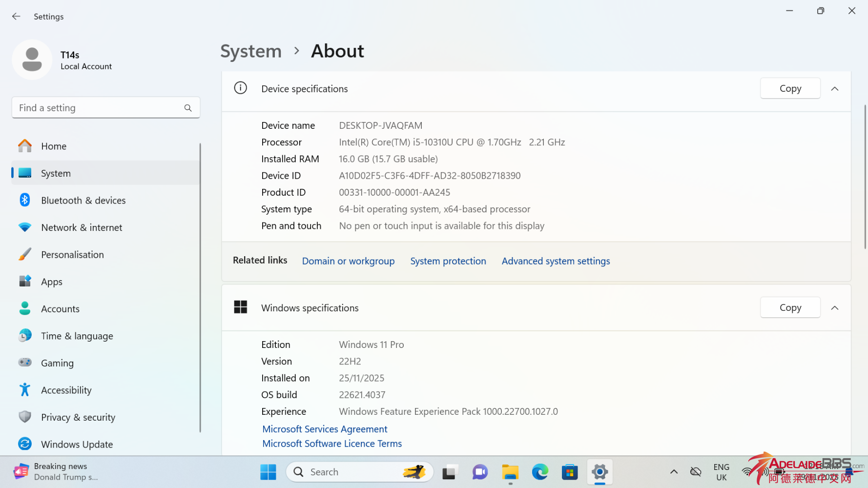Launch Microsoft Edge from the taskbar

click(x=540, y=472)
